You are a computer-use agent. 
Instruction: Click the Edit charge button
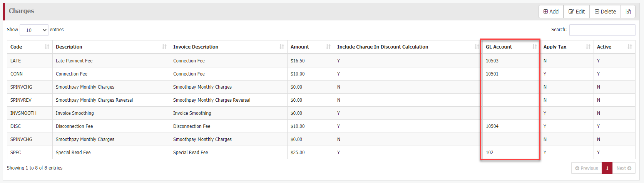point(577,12)
